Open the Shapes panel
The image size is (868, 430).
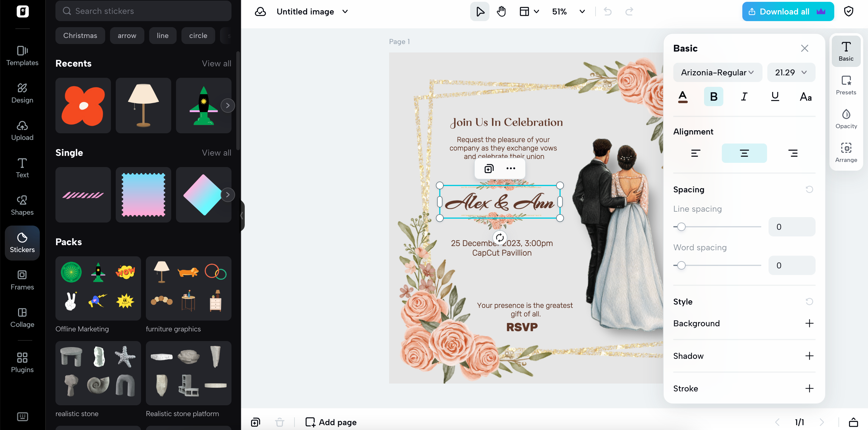point(22,205)
